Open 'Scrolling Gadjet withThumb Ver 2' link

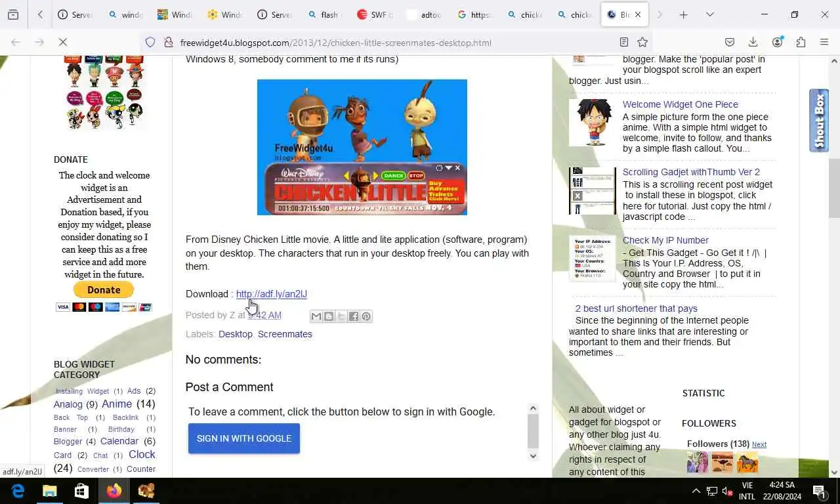(x=691, y=172)
